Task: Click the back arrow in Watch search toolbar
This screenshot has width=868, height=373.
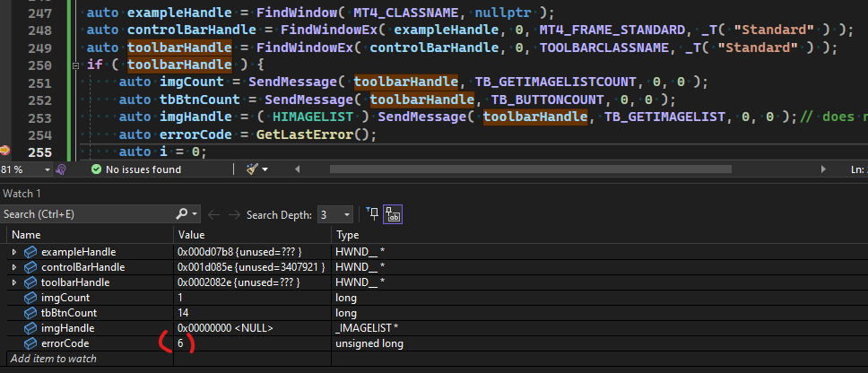Action: point(213,214)
